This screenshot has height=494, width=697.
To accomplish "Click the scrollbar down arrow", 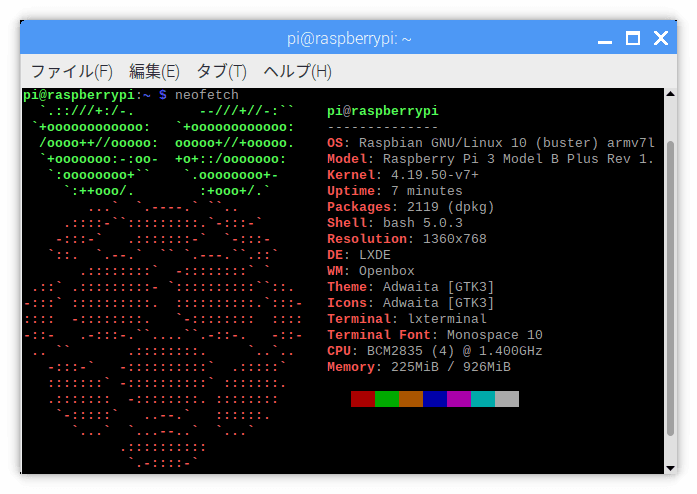I will pos(670,468).
